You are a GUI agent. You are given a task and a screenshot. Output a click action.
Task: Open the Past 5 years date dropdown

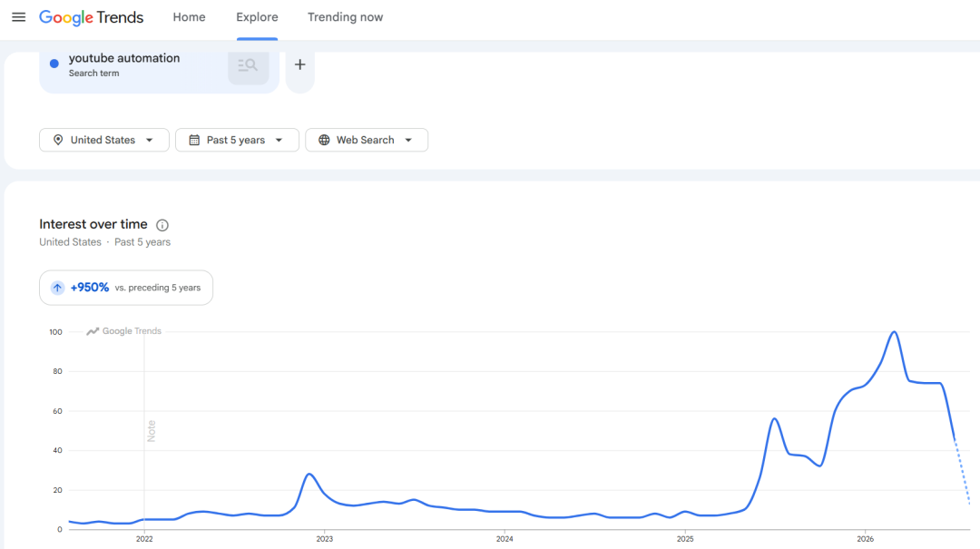pos(237,140)
